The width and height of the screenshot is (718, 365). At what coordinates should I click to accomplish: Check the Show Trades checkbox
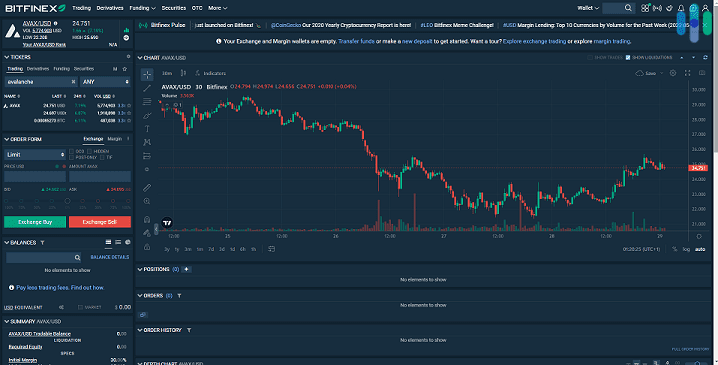point(590,58)
